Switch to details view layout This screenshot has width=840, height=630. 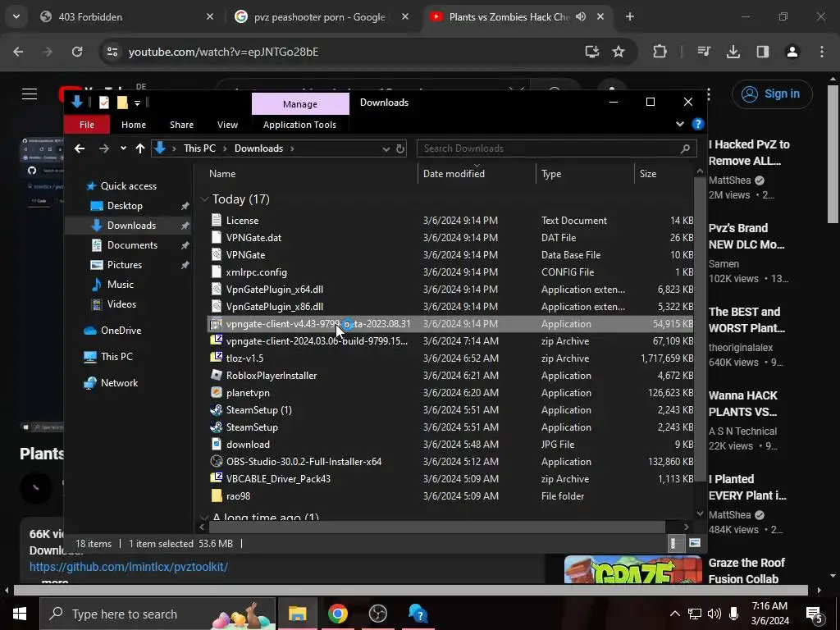[675, 543]
